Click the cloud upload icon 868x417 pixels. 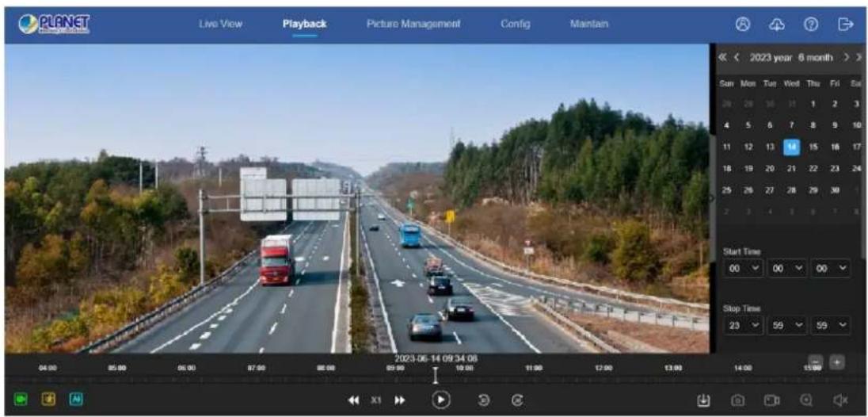(x=777, y=25)
